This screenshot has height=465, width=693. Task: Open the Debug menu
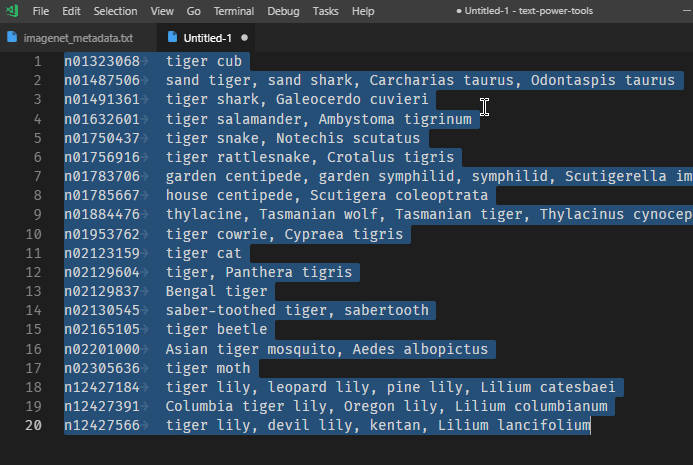tap(283, 11)
